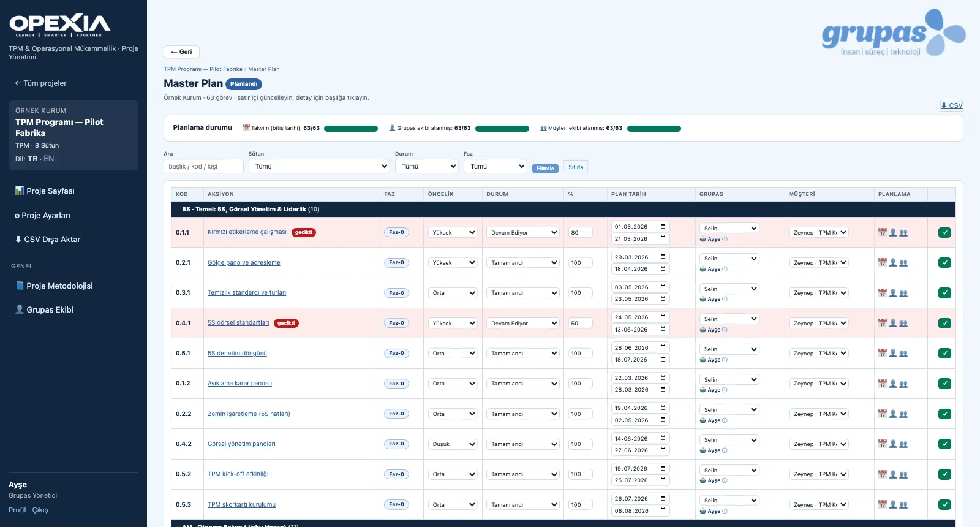980x527 pixels.
Task: Click the two-people team icon in row 0.1.2
Action: (903, 384)
